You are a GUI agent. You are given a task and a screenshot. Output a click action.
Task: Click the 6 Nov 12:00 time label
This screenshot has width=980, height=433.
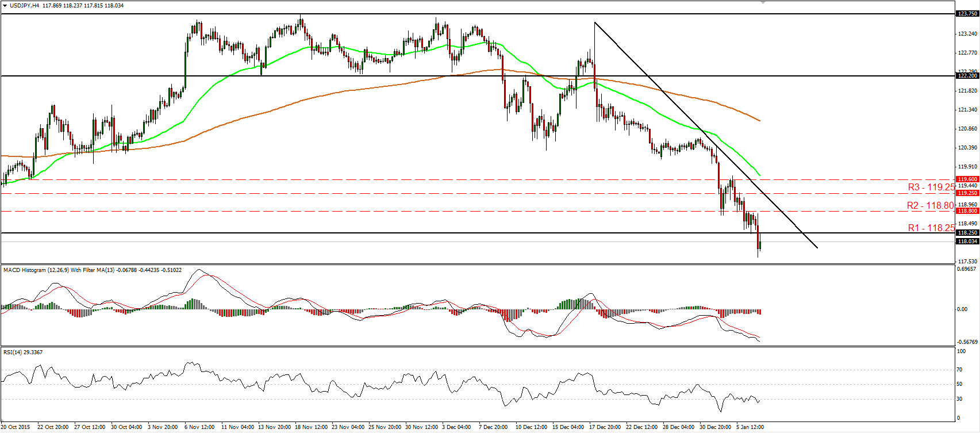click(x=199, y=427)
